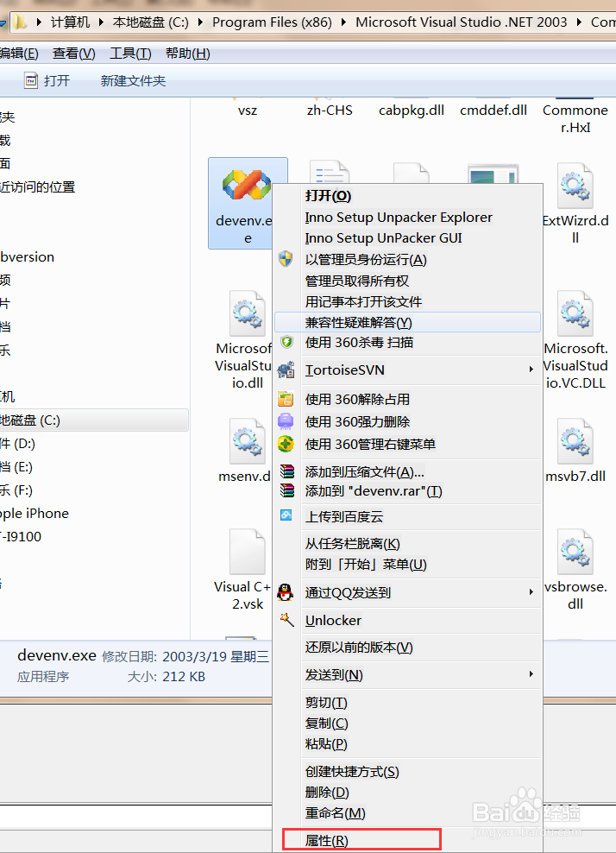Expand the TortoiseSVN submenu arrow
The image size is (616, 853).
pyautogui.click(x=531, y=370)
